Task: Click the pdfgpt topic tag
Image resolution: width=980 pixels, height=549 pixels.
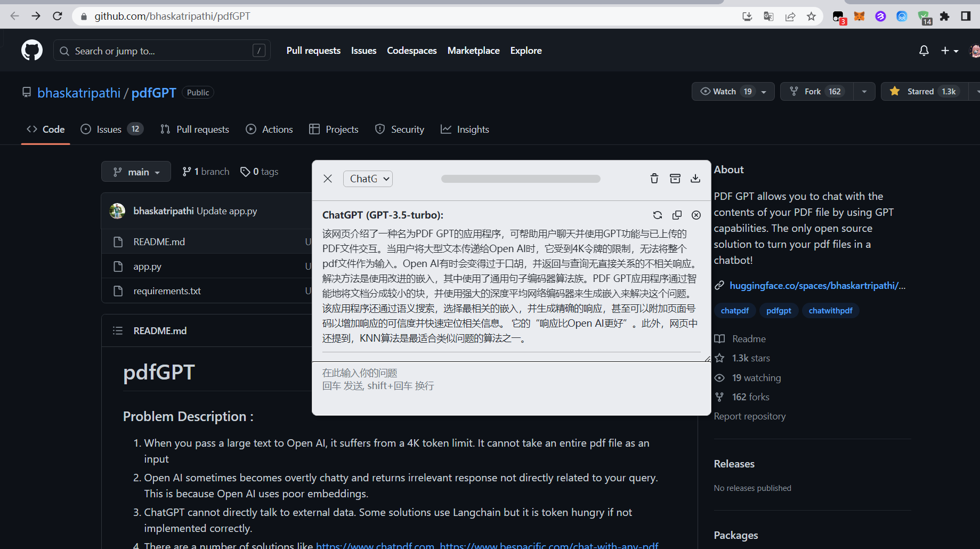Action: [779, 311]
